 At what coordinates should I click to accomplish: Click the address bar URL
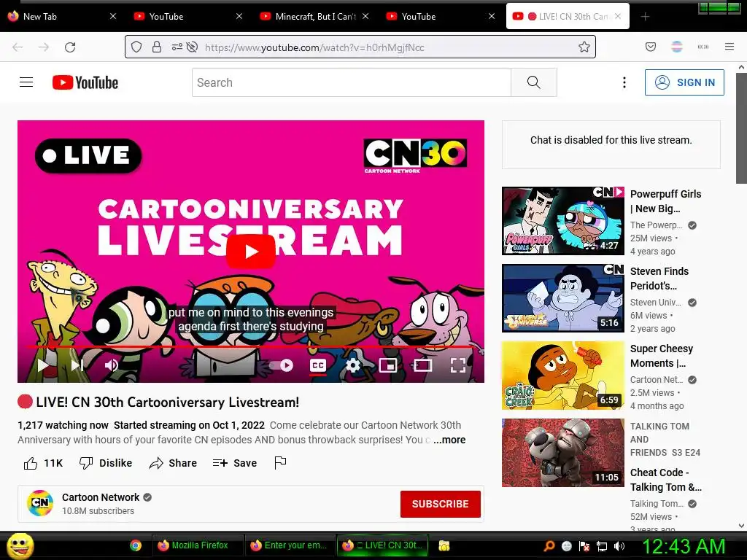pyautogui.click(x=314, y=47)
